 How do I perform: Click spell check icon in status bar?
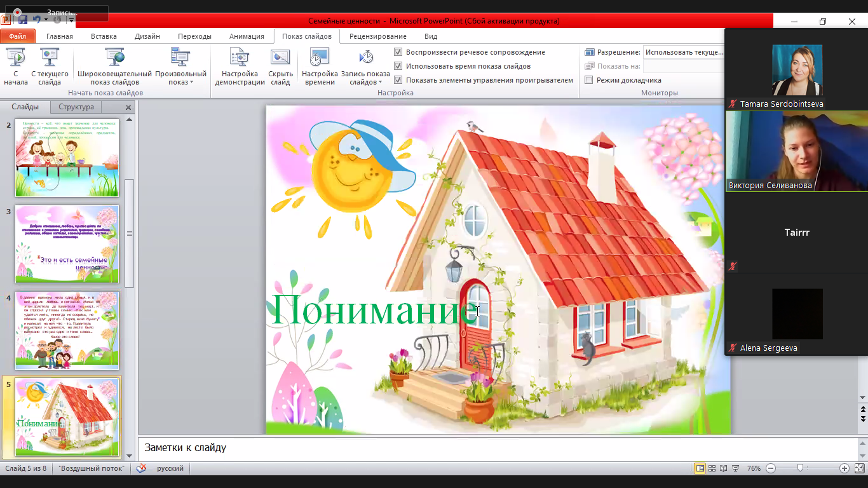click(x=141, y=468)
